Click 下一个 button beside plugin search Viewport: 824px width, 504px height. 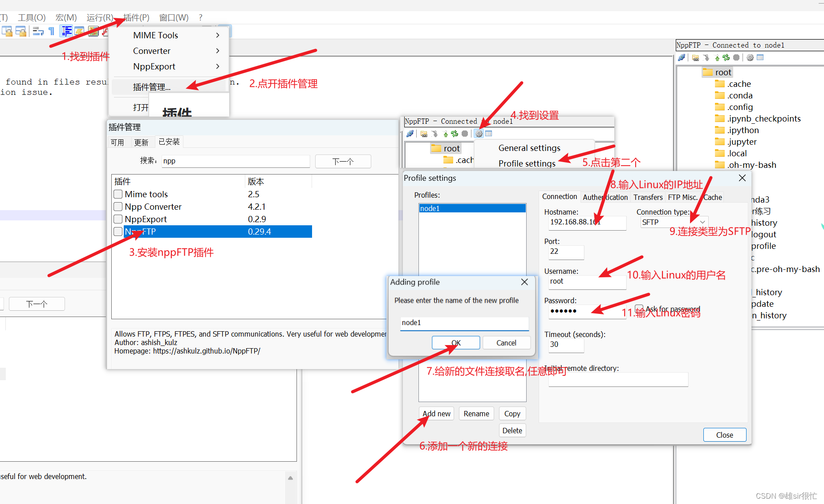point(343,161)
